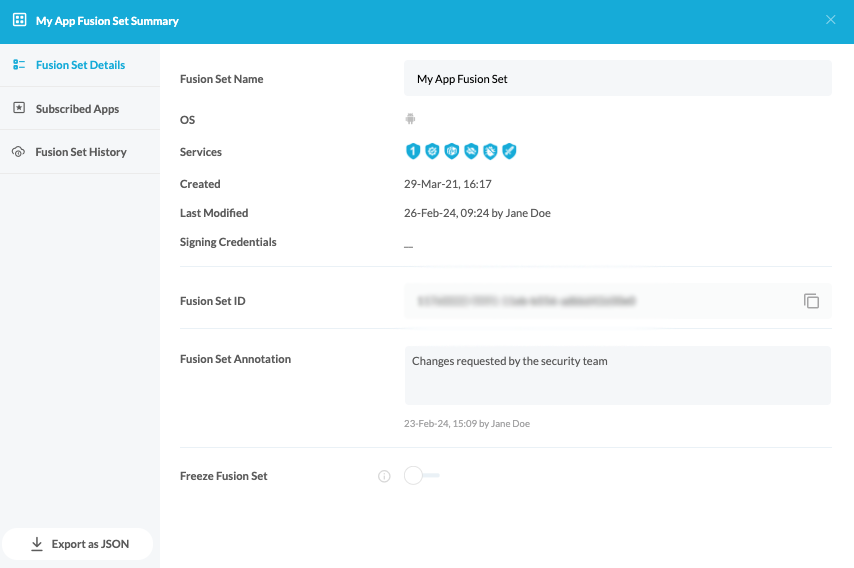Open the Fusion Set Details tab

[x=80, y=65]
